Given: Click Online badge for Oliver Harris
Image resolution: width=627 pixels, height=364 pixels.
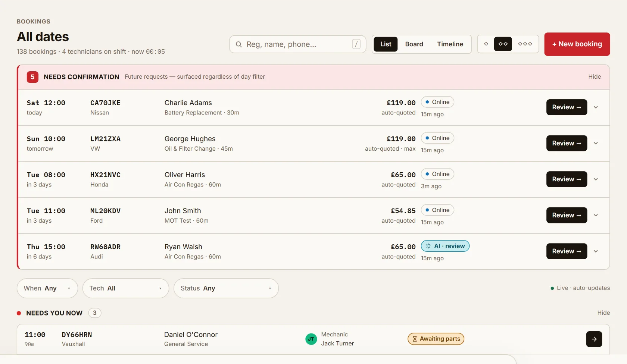Looking at the screenshot, I should (437, 174).
